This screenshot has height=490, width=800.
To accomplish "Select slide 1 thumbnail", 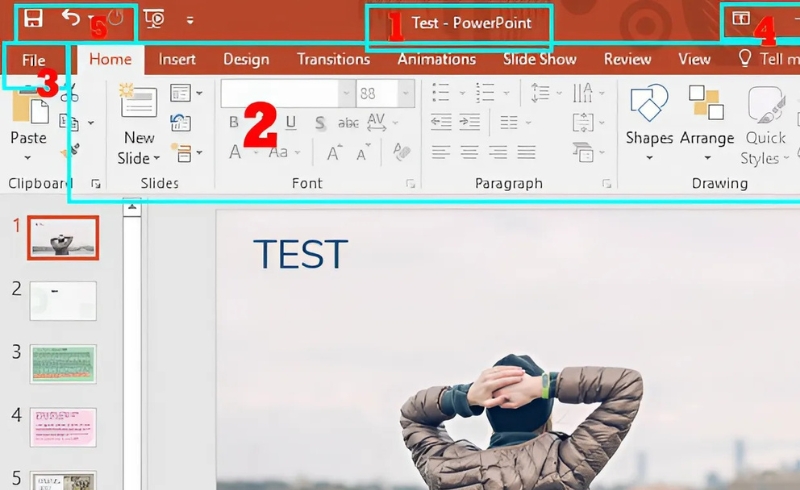I will point(63,238).
